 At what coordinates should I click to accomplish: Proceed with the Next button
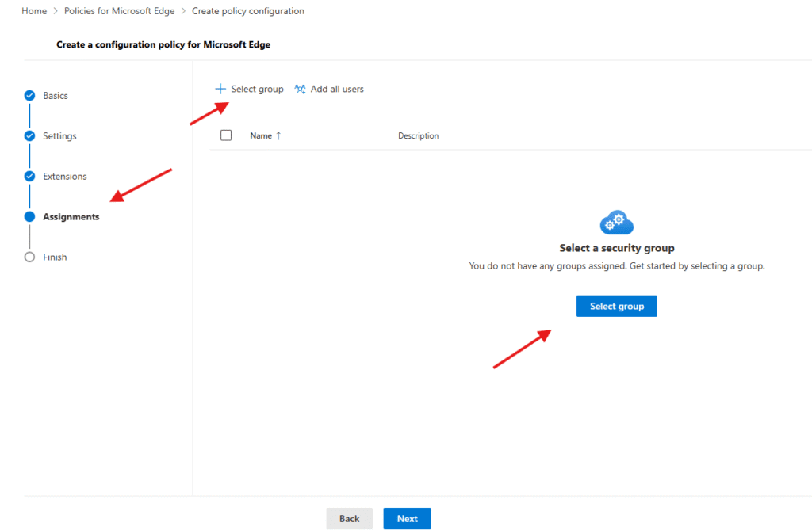(407, 519)
